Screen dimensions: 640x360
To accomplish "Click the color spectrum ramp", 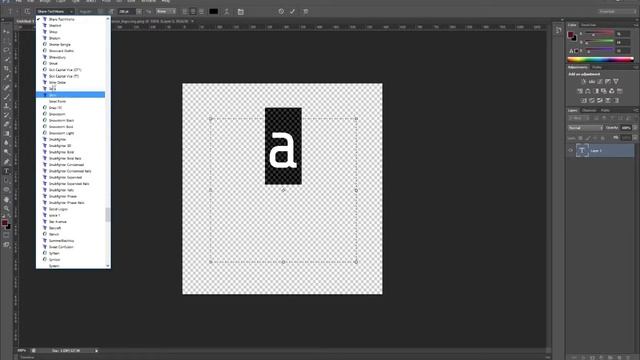I will coord(600,60).
